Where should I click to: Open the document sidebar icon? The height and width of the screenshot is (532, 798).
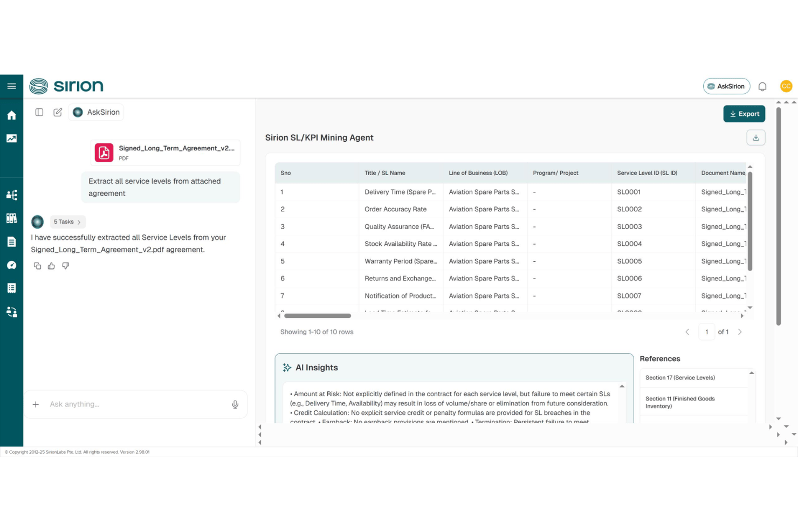coord(11,241)
